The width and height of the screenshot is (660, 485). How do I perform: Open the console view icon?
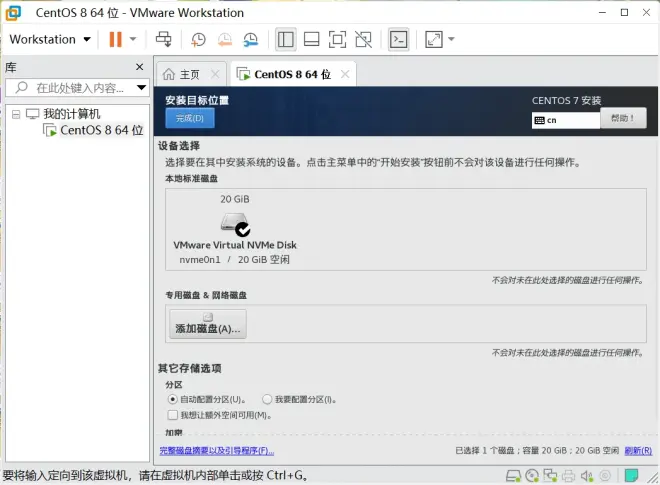click(398, 40)
